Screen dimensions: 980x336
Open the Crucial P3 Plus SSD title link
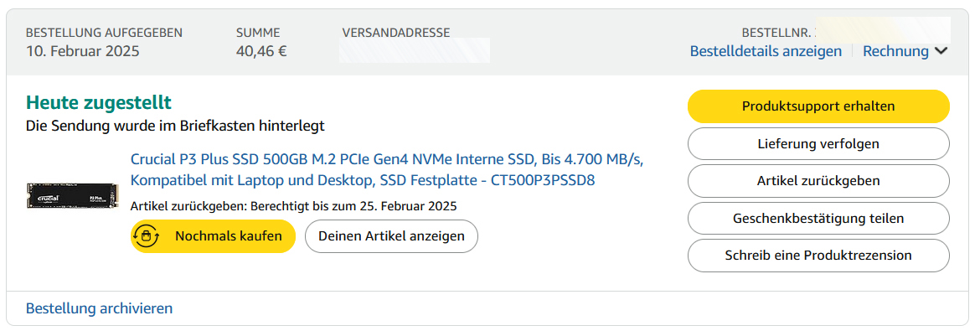(387, 169)
